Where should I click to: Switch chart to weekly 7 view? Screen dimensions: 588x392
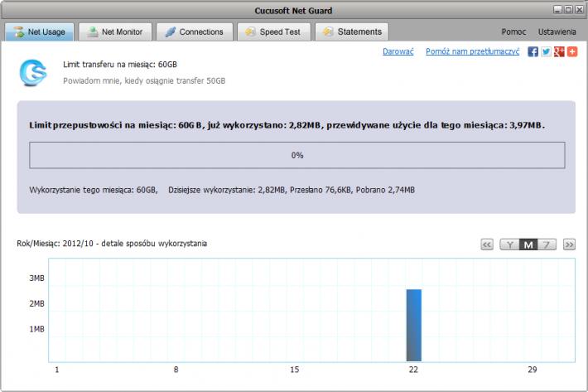coord(547,244)
